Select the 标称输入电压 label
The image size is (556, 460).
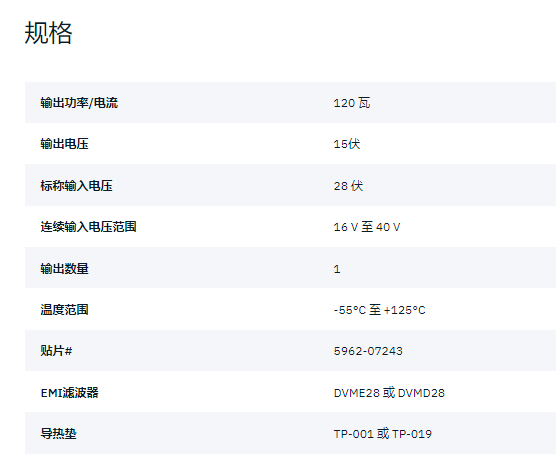pyautogui.click(x=77, y=186)
